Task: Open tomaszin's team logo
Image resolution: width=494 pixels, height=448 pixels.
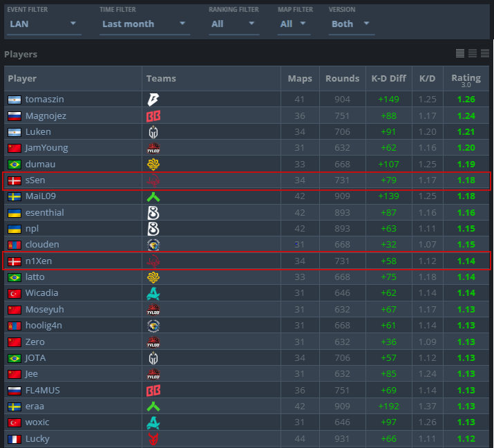Action: pos(153,100)
